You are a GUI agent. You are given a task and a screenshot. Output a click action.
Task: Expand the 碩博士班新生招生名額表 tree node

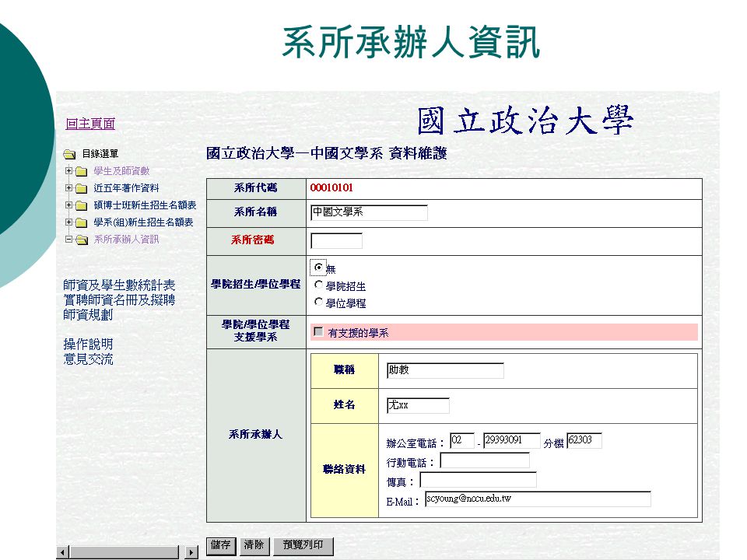pos(68,205)
